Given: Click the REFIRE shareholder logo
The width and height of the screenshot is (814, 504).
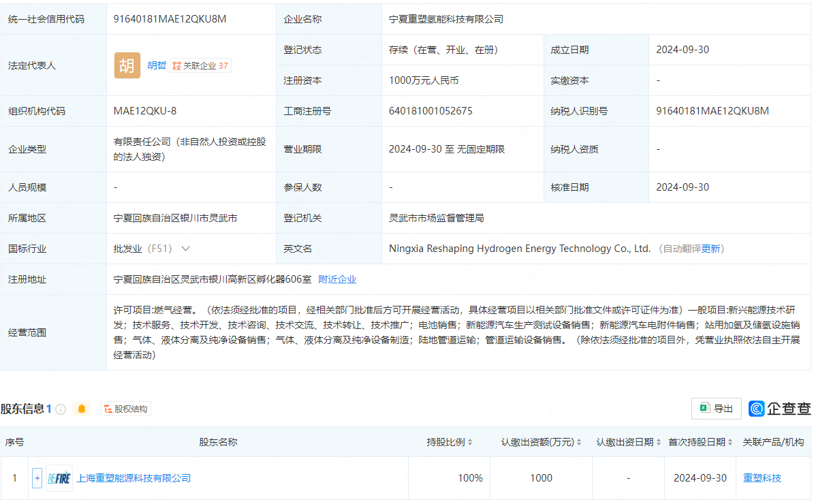Looking at the screenshot, I should click(x=59, y=477).
